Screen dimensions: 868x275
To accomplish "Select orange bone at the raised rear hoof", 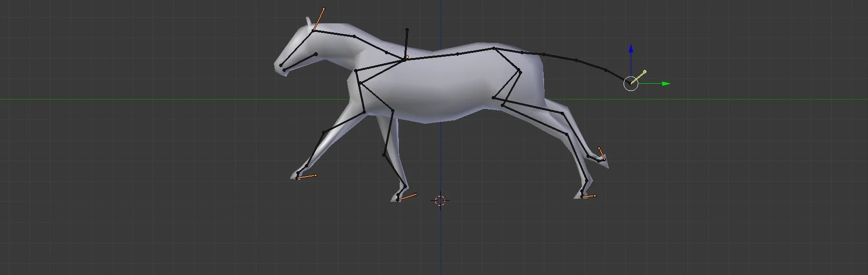I will (x=602, y=154).
